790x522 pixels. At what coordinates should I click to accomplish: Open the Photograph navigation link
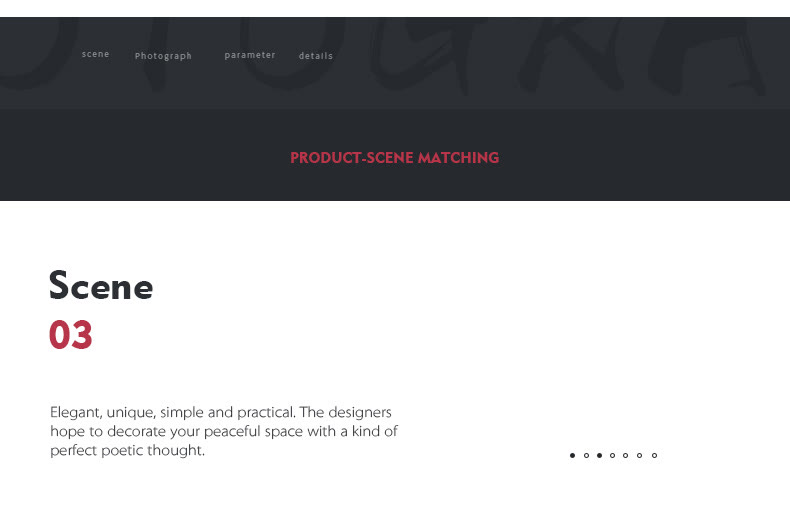click(163, 56)
